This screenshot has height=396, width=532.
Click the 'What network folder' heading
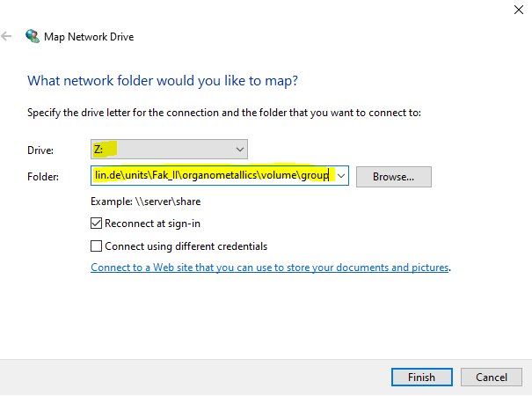(x=163, y=81)
